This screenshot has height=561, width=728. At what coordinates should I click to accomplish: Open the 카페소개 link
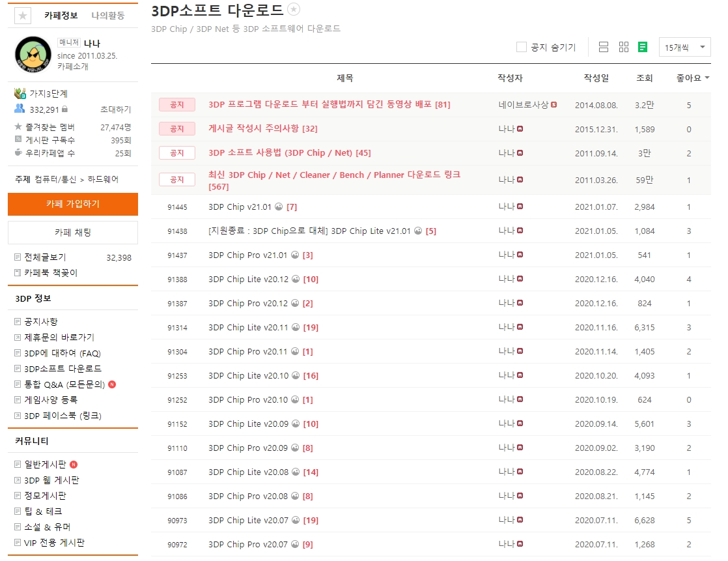[73, 66]
